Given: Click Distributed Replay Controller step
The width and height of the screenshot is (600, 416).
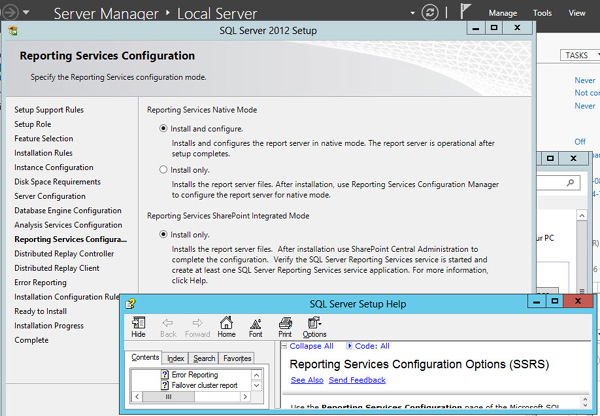Looking at the screenshot, I should 64,254.
